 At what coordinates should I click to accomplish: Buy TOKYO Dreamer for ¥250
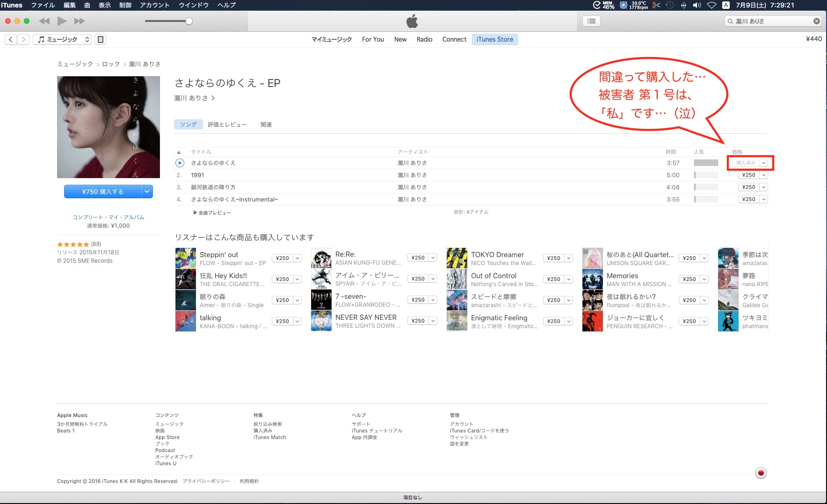coord(554,258)
